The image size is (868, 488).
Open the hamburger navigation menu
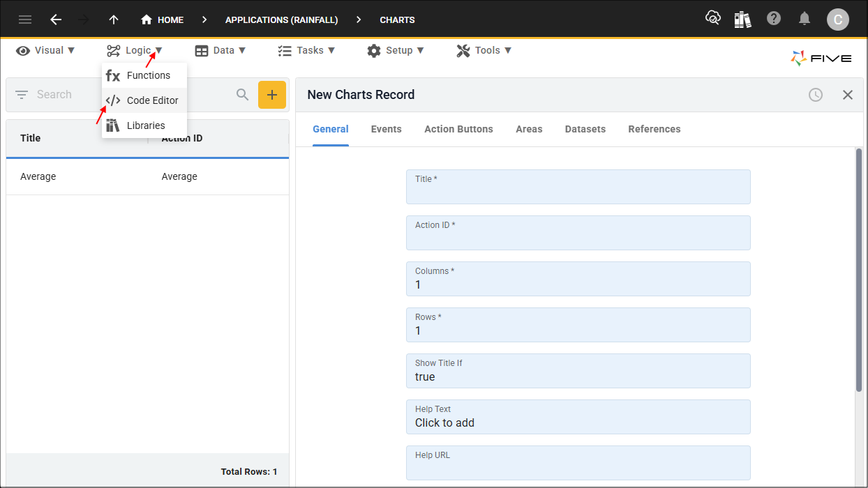click(25, 20)
